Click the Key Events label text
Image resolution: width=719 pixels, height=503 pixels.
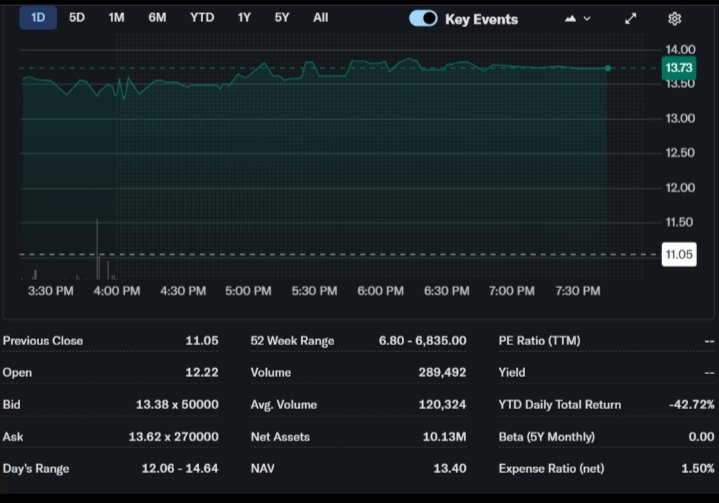481,19
